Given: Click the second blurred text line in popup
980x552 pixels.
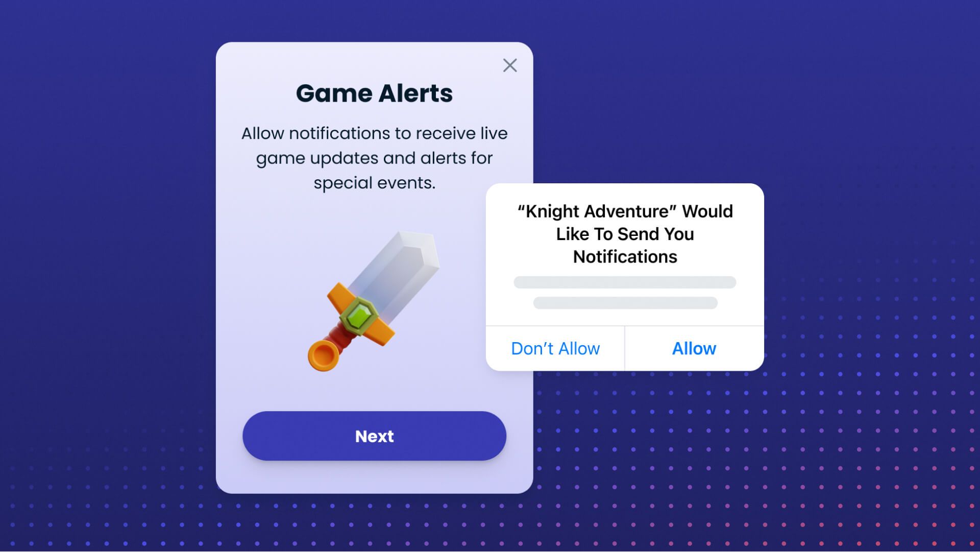Looking at the screenshot, I should (625, 303).
